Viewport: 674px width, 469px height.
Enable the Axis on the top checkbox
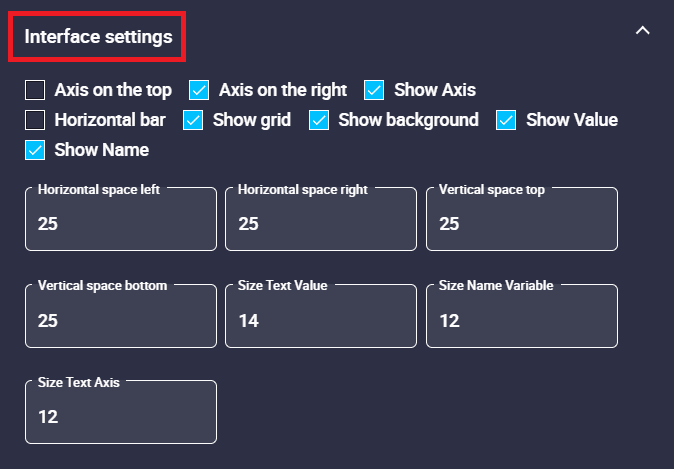point(36,90)
